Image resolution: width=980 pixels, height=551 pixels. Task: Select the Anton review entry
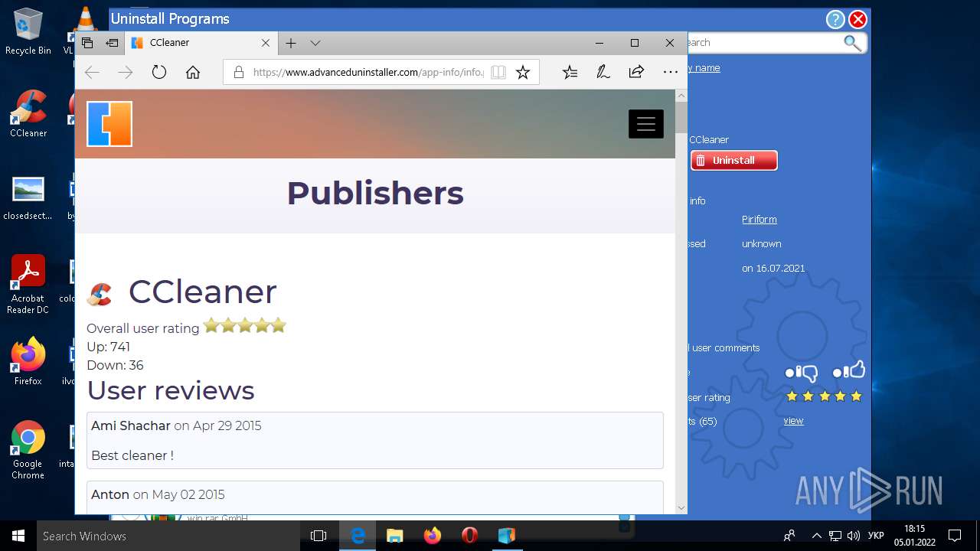(x=375, y=497)
